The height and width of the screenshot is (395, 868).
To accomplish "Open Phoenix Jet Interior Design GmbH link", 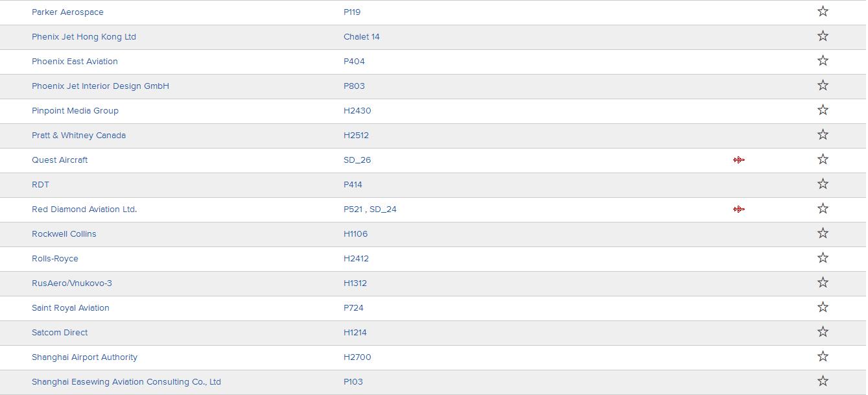I will [x=100, y=86].
